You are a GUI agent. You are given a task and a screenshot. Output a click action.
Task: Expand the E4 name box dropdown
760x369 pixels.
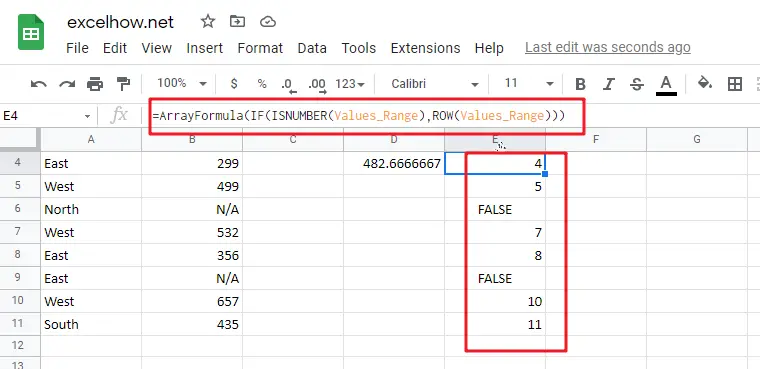click(87, 116)
